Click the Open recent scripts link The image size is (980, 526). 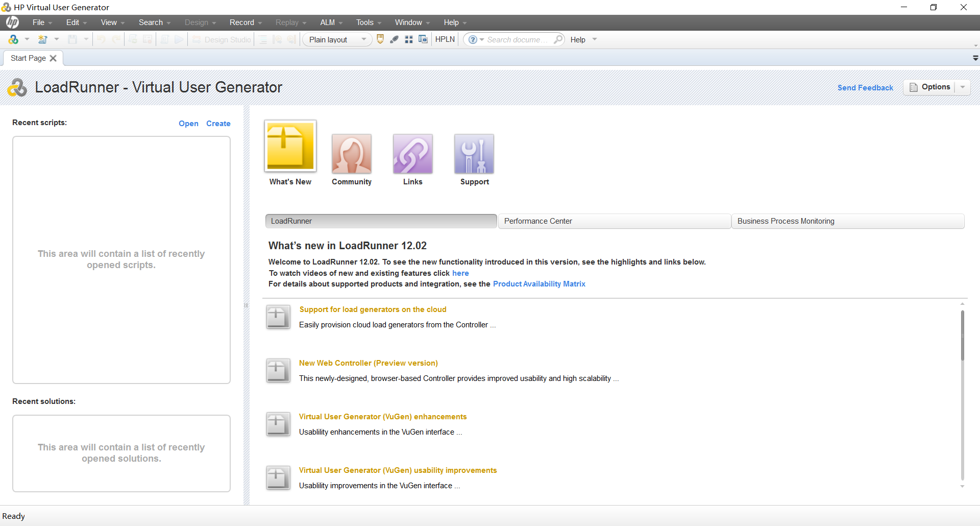coord(188,124)
